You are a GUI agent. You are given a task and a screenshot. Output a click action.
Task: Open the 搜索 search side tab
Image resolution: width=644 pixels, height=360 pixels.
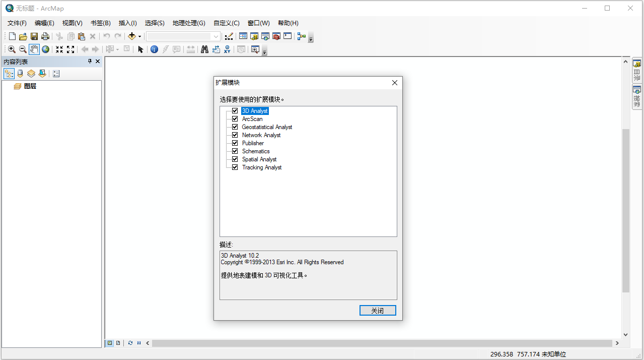point(637,97)
